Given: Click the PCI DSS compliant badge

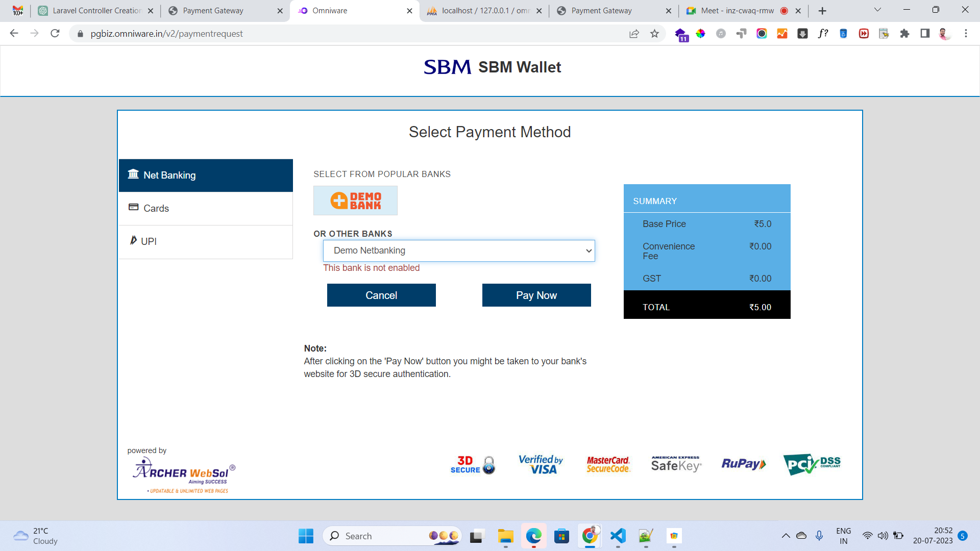Looking at the screenshot, I should click(812, 464).
